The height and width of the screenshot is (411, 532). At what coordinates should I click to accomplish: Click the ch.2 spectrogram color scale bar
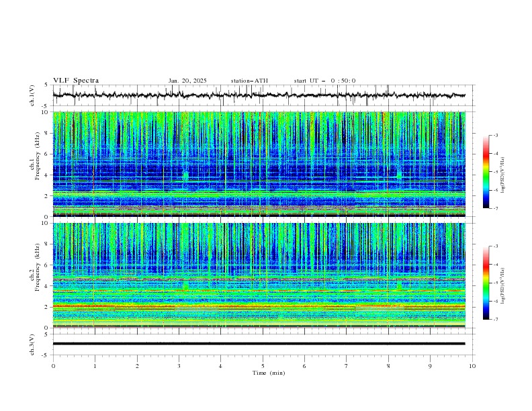pyautogui.click(x=486, y=283)
